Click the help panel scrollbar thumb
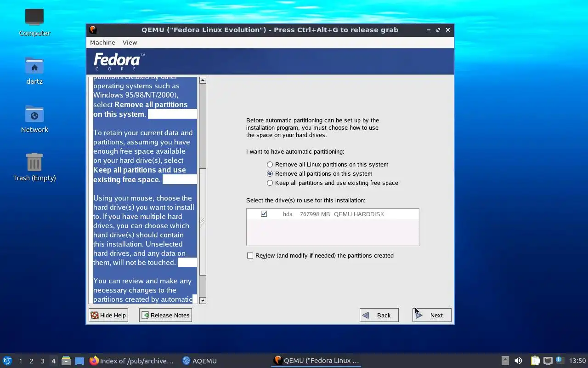 pos(203,222)
